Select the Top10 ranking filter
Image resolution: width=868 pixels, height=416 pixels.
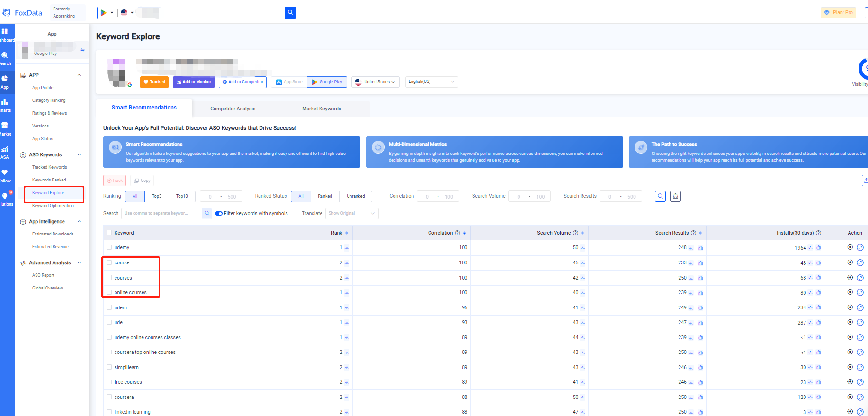[182, 196]
